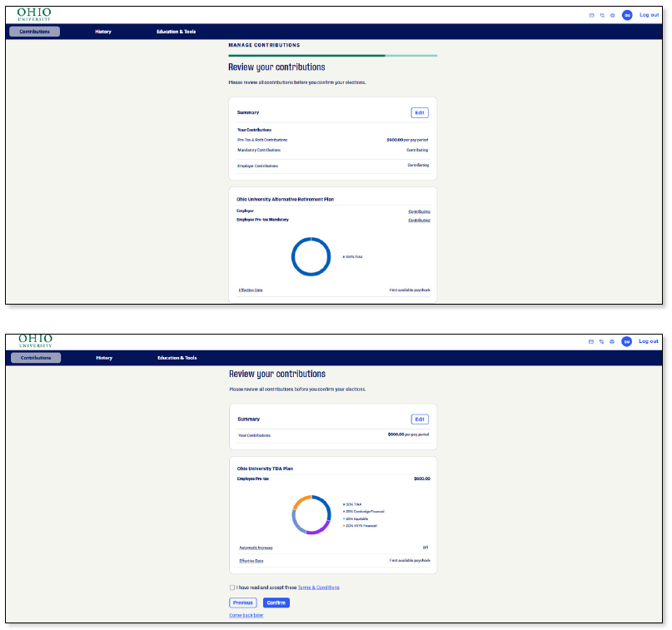Screen dimensions: 672x630
Task: Click the MANAGE CONTRIBUTIONS heading
Action: point(264,45)
